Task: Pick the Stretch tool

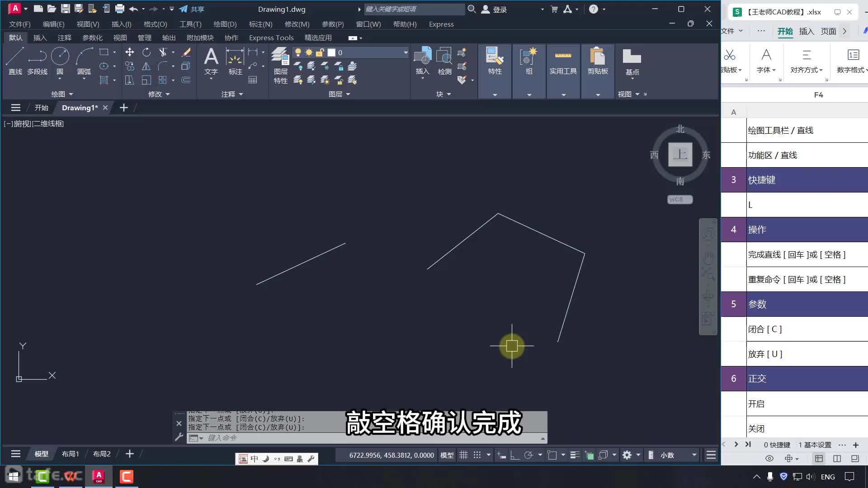Action: point(130,80)
